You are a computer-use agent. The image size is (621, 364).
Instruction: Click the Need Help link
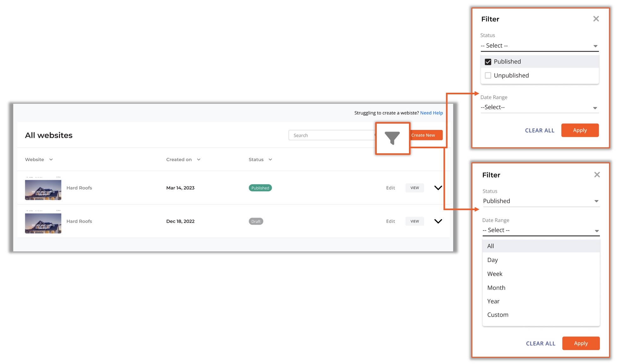tap(431, 113)
